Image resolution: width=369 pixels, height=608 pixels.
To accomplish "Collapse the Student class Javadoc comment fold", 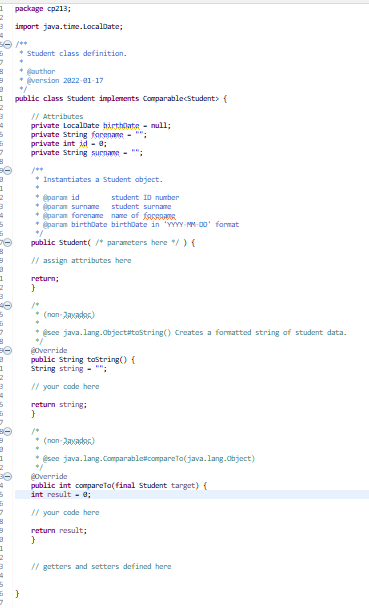I will coord(7,45).
